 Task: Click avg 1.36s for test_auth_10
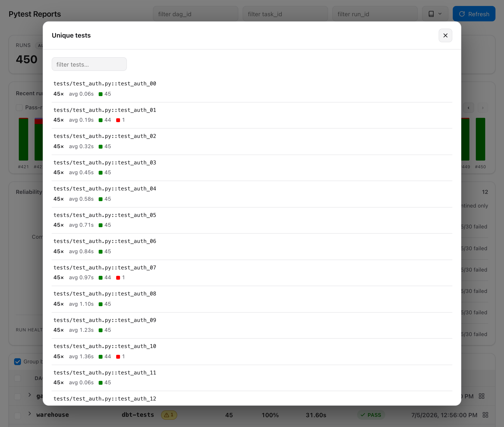click(x=81, y=357)
